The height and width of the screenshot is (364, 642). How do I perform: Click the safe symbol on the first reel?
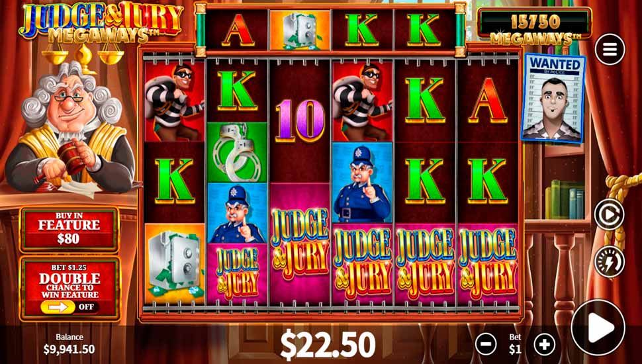[175, 264]
